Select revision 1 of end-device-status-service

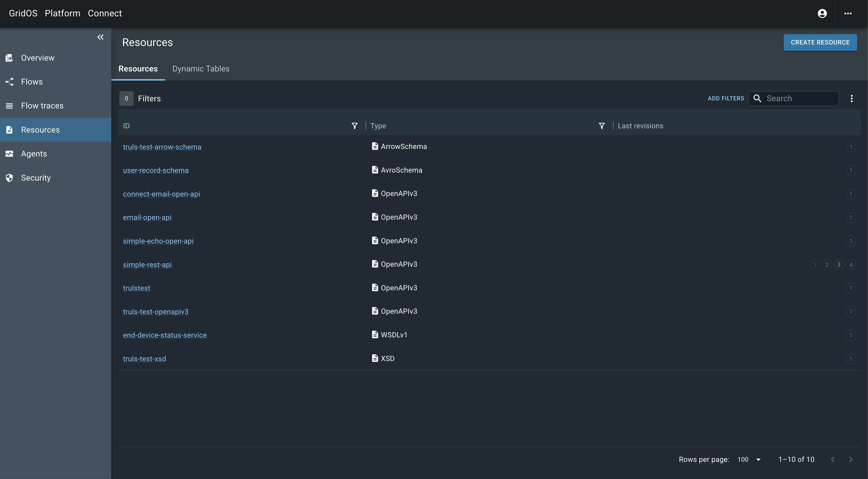[851, 335]
